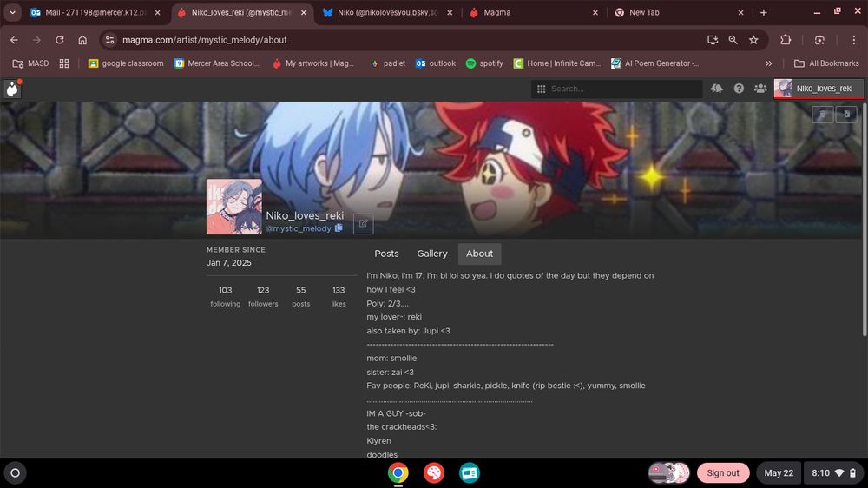Close the Mail browser tab
This screenshot has width=868, height=488.
click(x=157, y=12)
